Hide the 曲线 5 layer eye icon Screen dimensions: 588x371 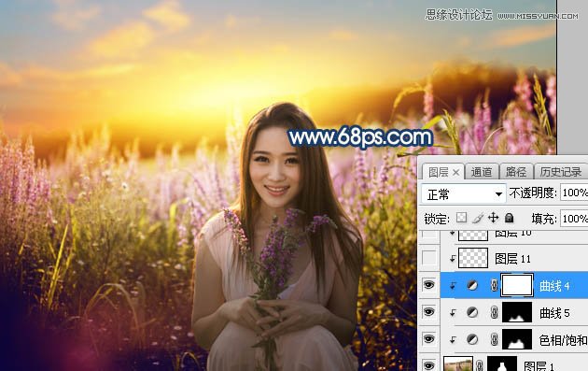click(x=429, y=312)
